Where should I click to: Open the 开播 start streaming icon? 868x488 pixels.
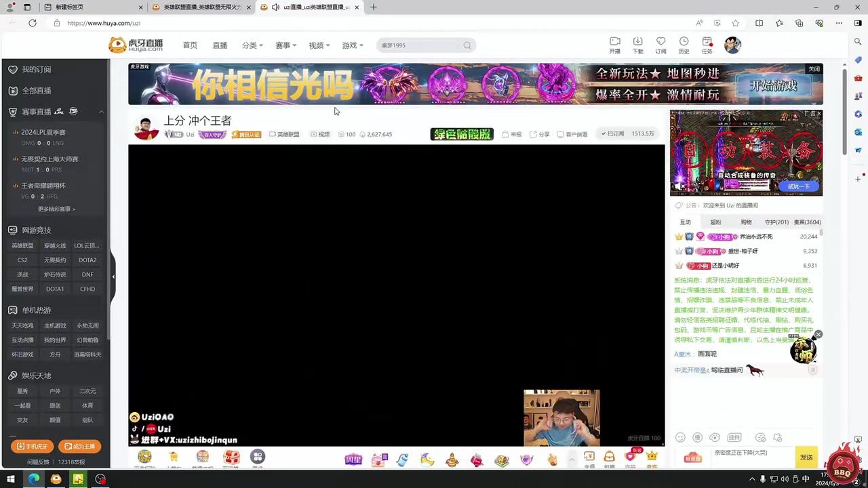(x=614, y=42)
